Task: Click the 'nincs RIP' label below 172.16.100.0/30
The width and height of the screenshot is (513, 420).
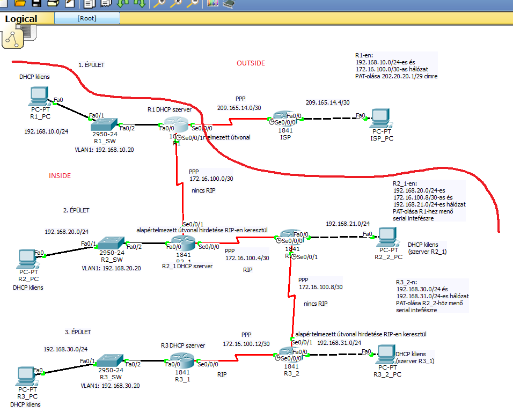Action: point(203,190)
